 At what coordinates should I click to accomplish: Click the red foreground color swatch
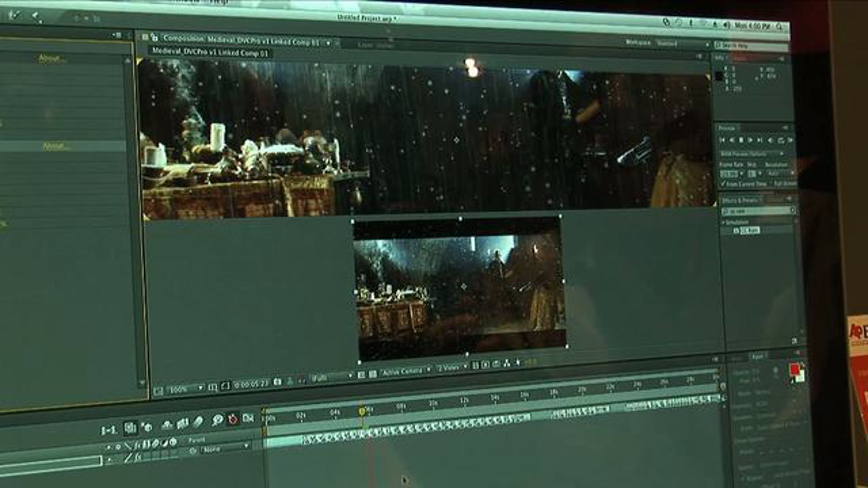(795, 369)
